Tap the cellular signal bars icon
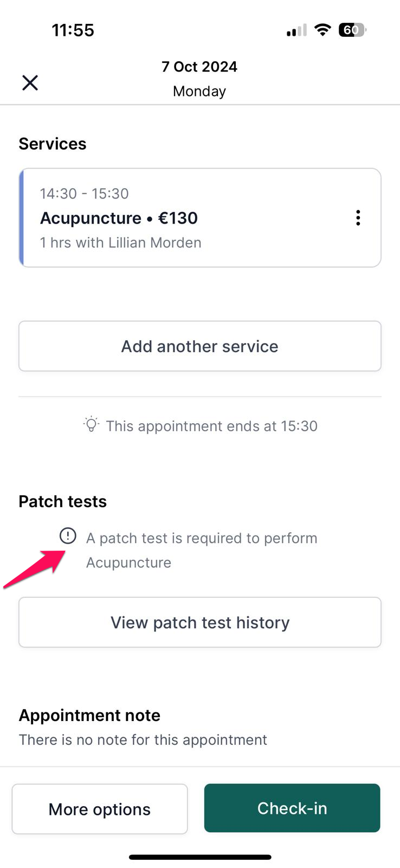The width and height of the screenshot is (400, 868). tap(296, 30)
